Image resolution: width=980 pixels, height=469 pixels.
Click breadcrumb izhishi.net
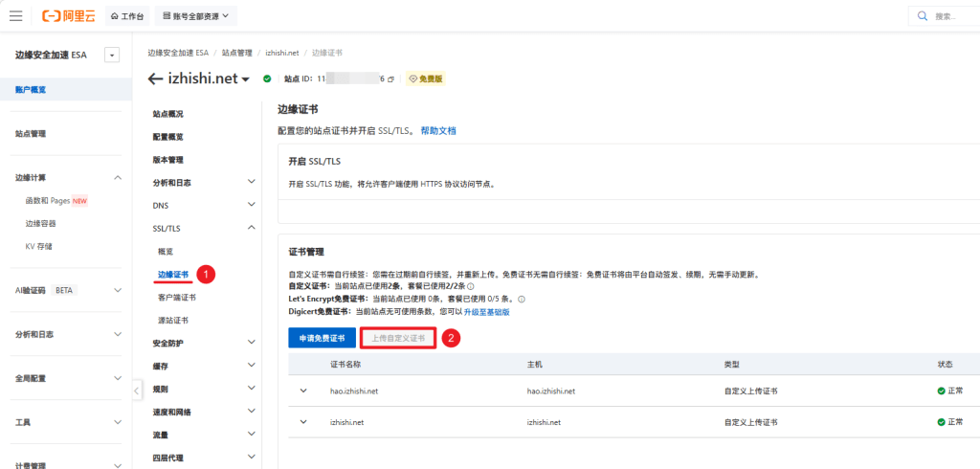tap(282, 54)
